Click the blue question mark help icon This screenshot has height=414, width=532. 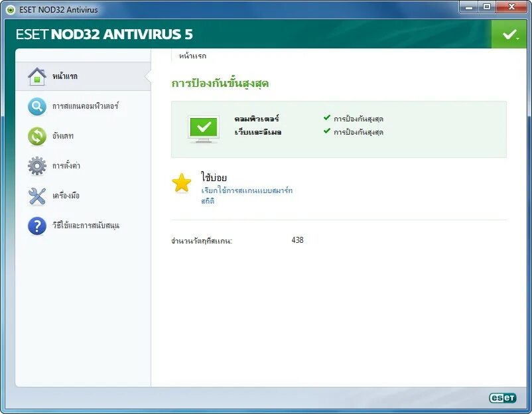click(x=37, y=226)
